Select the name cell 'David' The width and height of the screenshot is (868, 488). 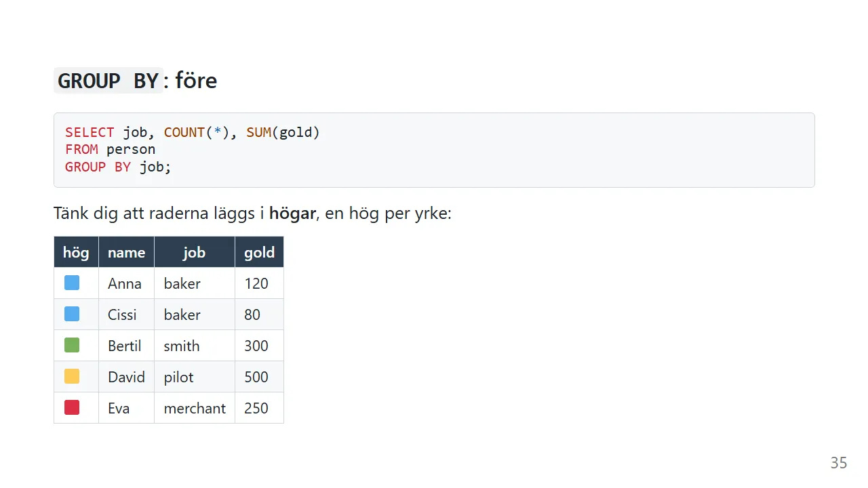(x=126, y=377)
